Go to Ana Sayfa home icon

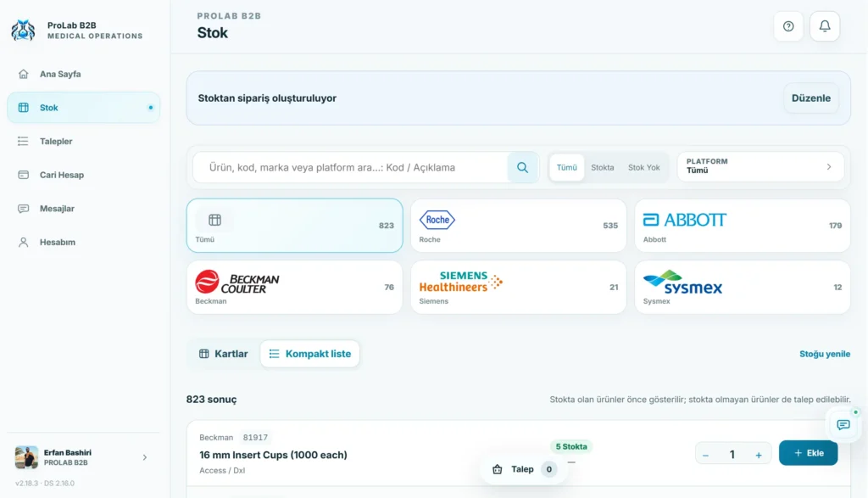(23, 74)
